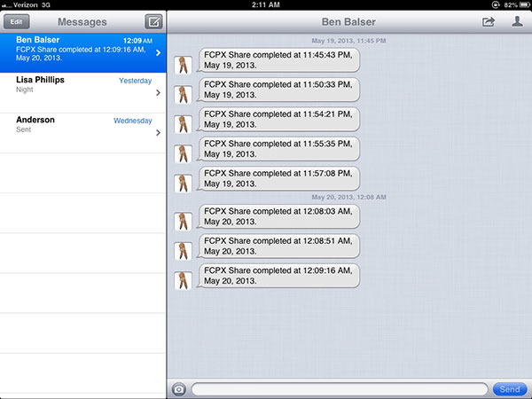
Task: Tap the Verizon 3G carrier indicator
Action: (x=26, y=4)
